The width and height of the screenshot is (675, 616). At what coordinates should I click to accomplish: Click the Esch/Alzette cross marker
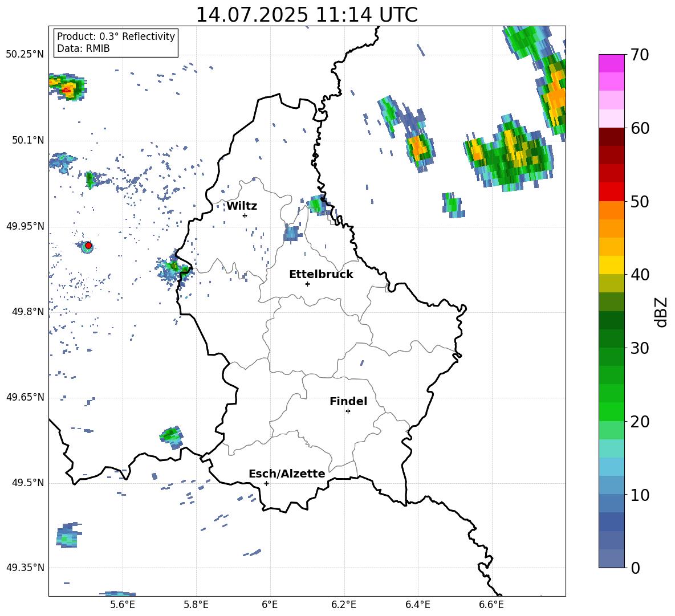(x=266, y=483)
